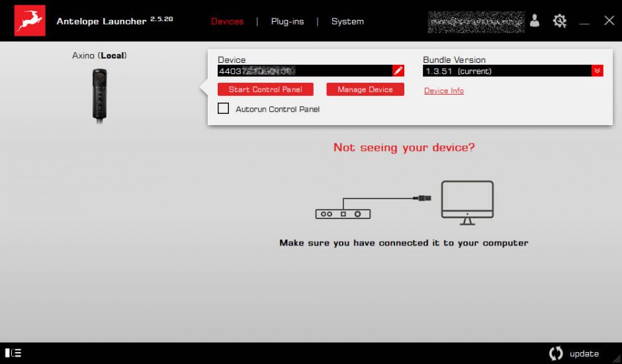Switch to the Plug-ins tab
The height and width of the screenshot is (364, 622).
pos(287,21)
